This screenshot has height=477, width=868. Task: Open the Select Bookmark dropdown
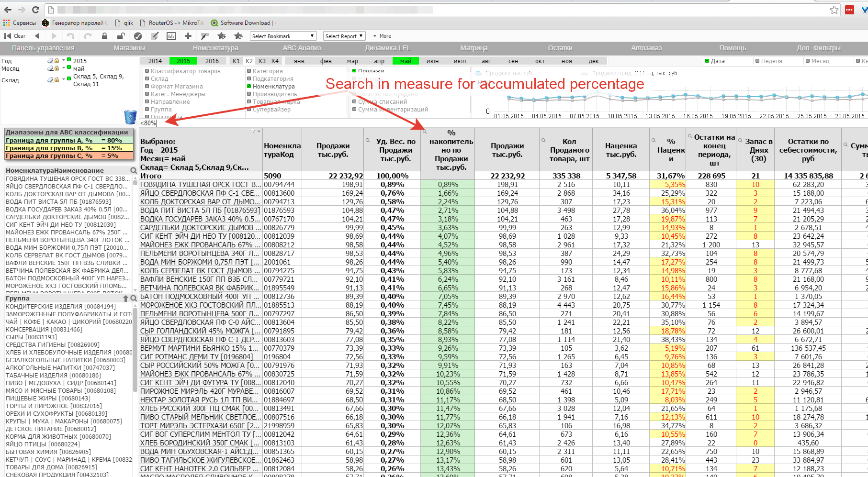(x=283, y=36)
